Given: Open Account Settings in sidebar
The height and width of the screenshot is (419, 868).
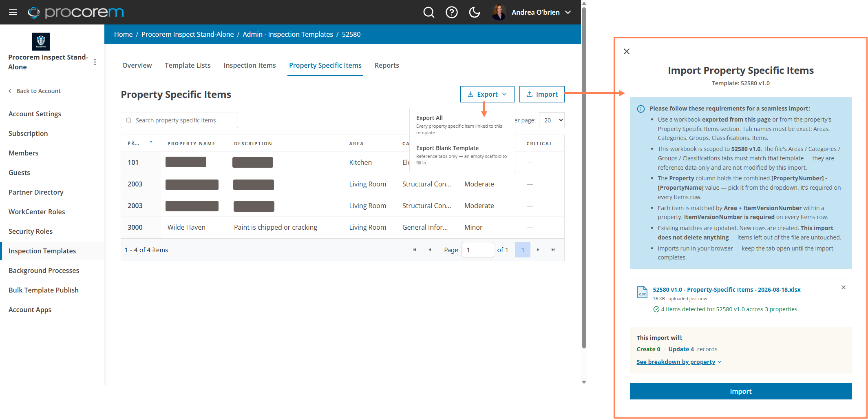Looking at the screenshot, I should click(x=35, y=114).
